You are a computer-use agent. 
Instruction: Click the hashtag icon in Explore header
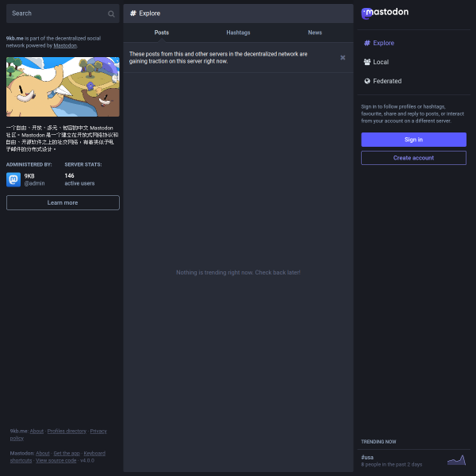click(x=133, y=13)
